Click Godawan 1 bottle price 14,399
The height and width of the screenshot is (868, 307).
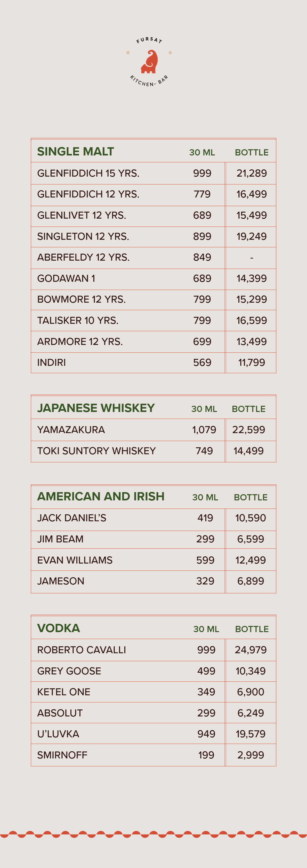pos(251,278)
